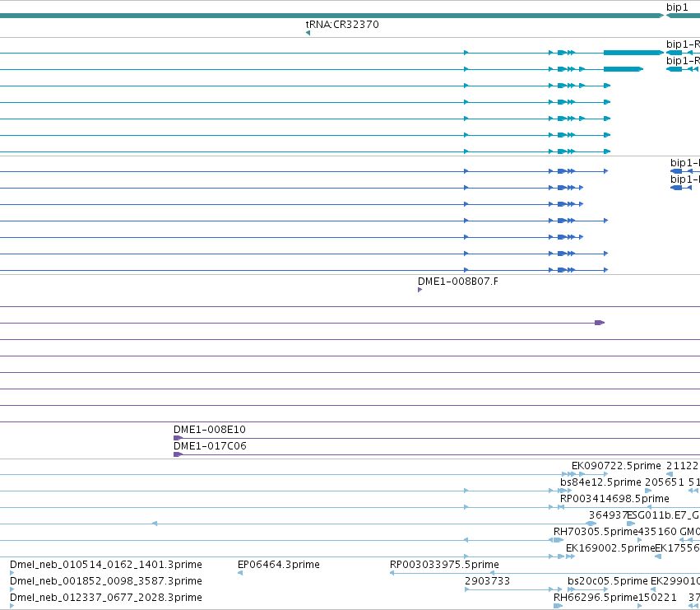The image size is (700, 610).
Task: Select the RH70305.5prime EST label
Action: 596,532
